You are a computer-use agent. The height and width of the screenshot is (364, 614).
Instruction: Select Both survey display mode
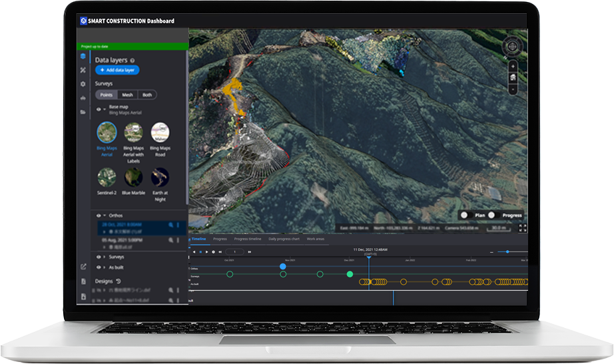147,94
